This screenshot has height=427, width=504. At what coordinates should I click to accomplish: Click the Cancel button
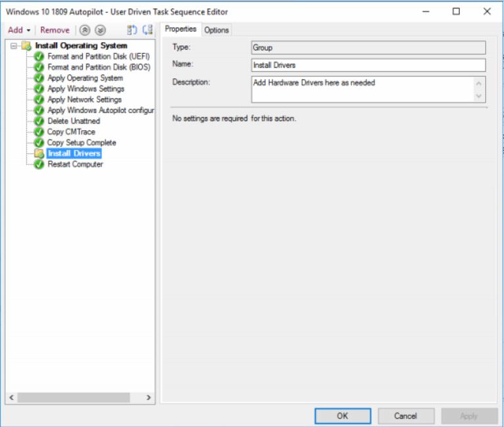tap(406, 416)
